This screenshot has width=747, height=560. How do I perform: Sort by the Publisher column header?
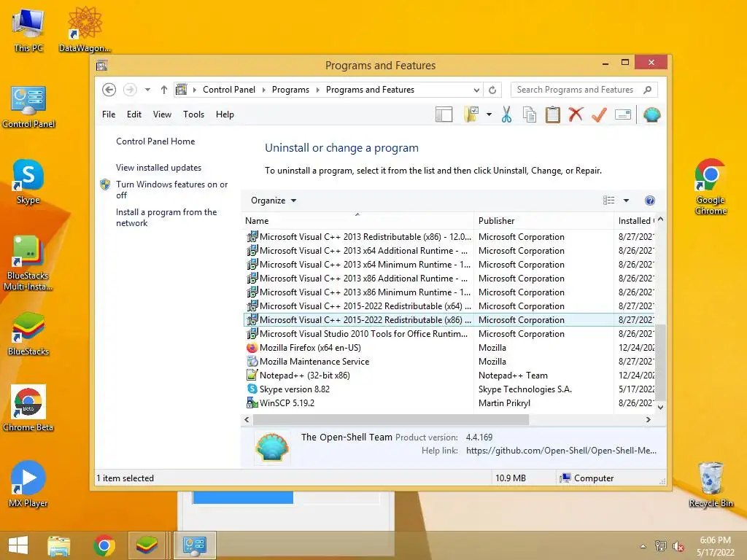point(544,220)
